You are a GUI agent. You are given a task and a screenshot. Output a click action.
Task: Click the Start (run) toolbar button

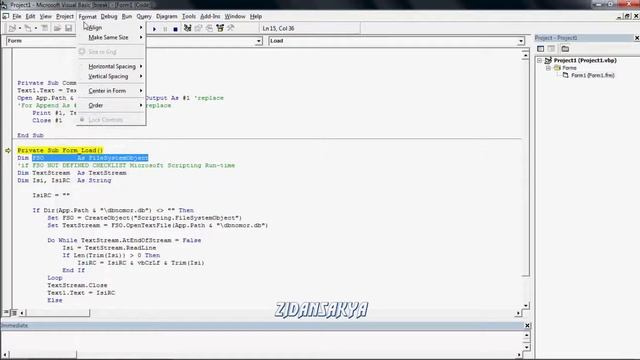[x=154, y=29]
